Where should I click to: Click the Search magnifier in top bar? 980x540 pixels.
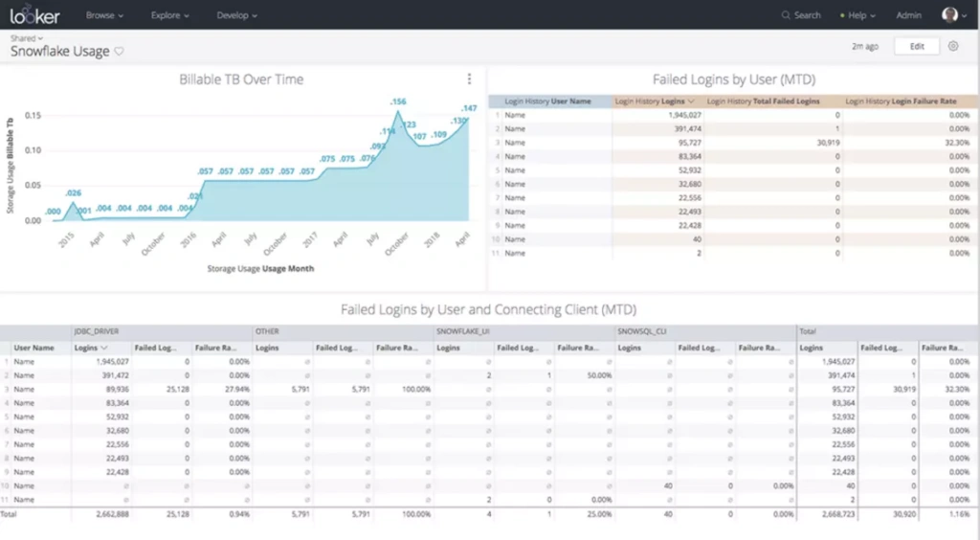(x=786, y=15)
